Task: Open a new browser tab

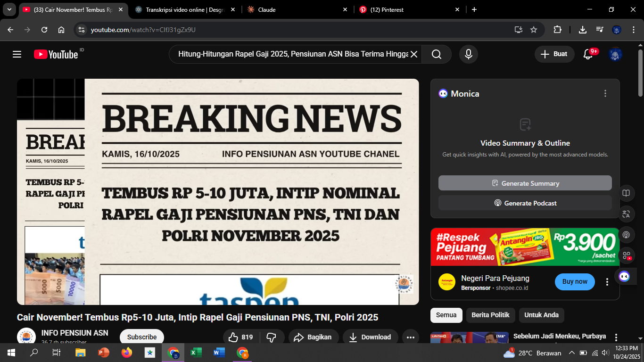Action: click(x=474, y=9)
